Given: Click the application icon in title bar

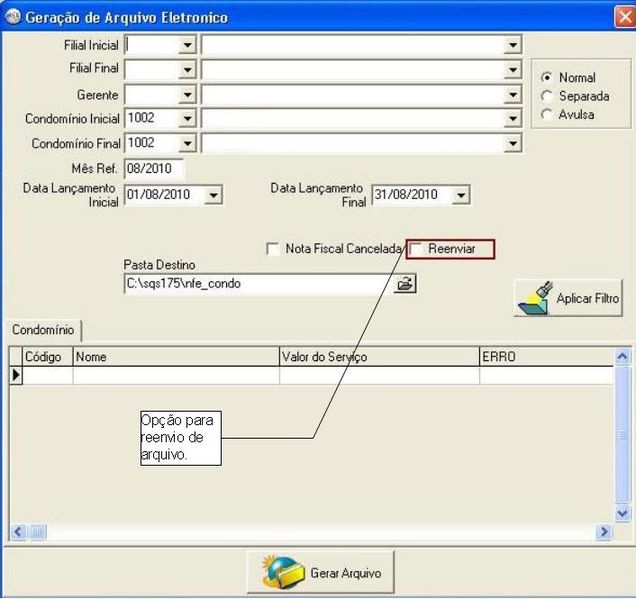Looking at the screenshot, I should (13, 17).
